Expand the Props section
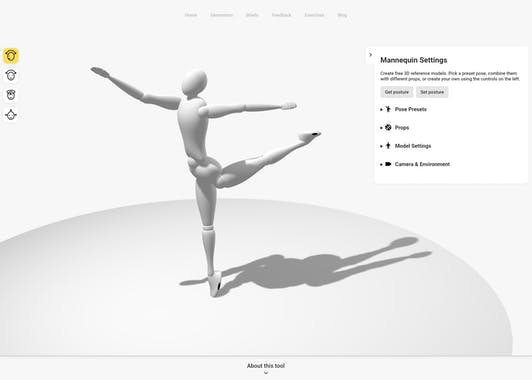Screen dimensions: 532x380 (395, 128)
